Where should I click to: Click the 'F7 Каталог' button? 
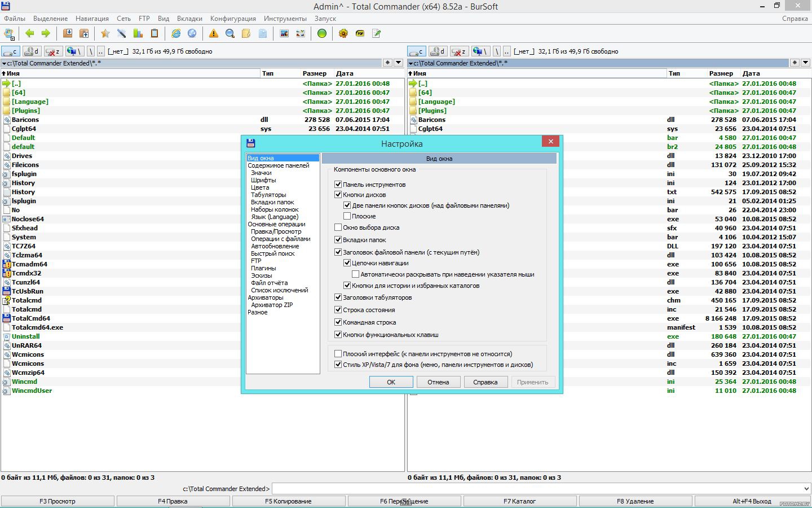tap(520, 501)
